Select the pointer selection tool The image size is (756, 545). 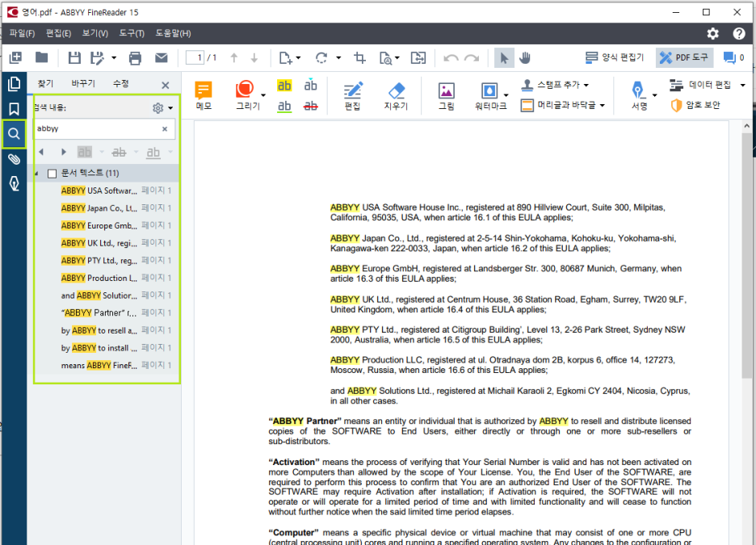504,58
